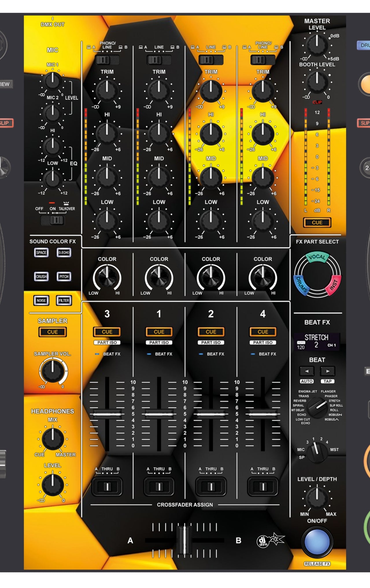This screenshot has height=588, width=370.
Task: Toggle channel 3 CUE button
Action: coord(107,332)
